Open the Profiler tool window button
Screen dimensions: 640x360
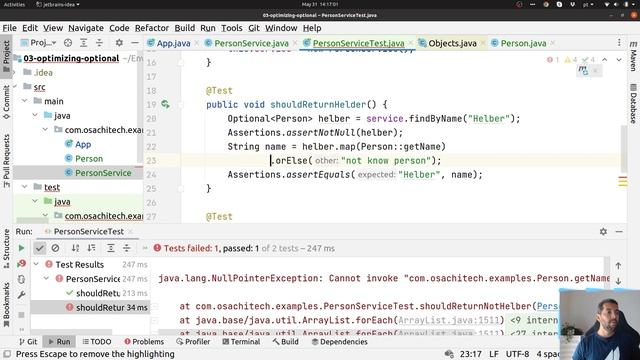pyautogui.click(x=193, y=342)
